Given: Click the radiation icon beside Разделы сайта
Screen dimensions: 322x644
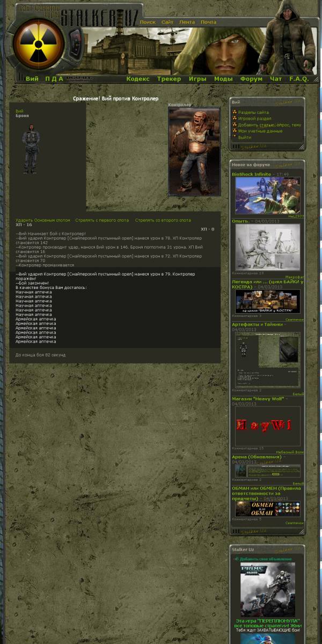Looking at the screenshot, I should point(235,112).
